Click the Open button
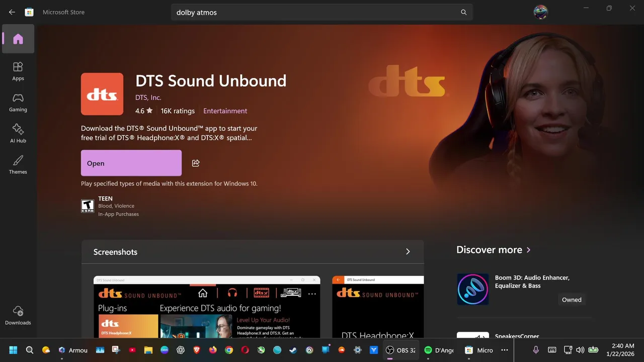This screenshot has height=362, width=644. point(131,163)
